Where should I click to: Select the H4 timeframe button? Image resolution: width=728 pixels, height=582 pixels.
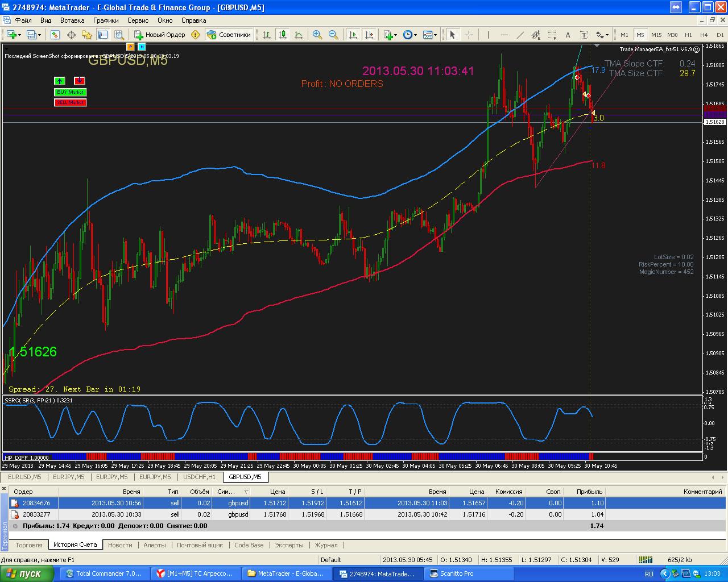pyautogui.click(x=704, y=35)
